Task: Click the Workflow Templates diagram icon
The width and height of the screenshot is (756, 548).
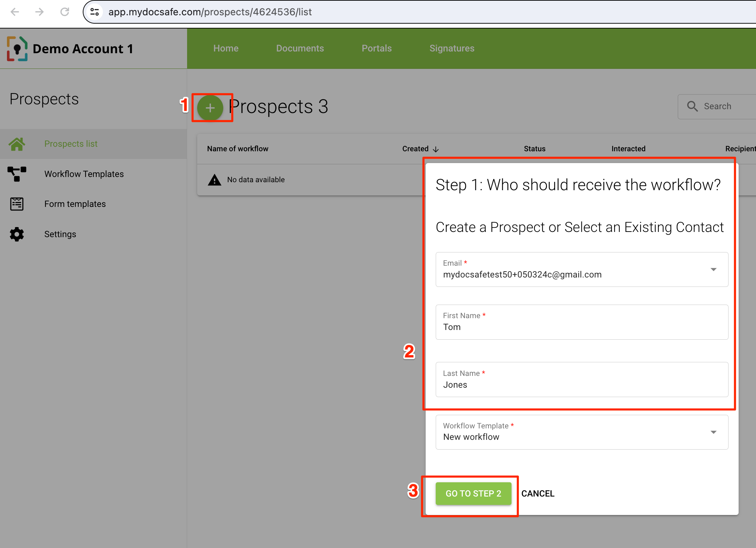Action: tap(17, 174)
